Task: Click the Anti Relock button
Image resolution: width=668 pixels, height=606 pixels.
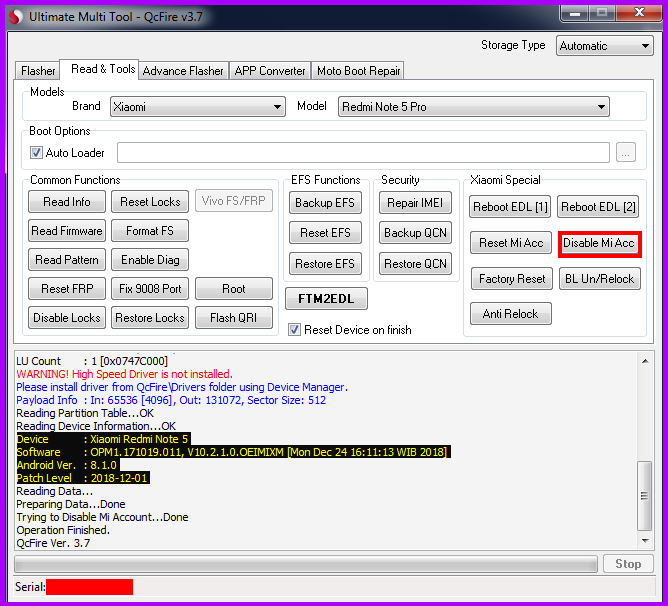Action: coord(510,314)
